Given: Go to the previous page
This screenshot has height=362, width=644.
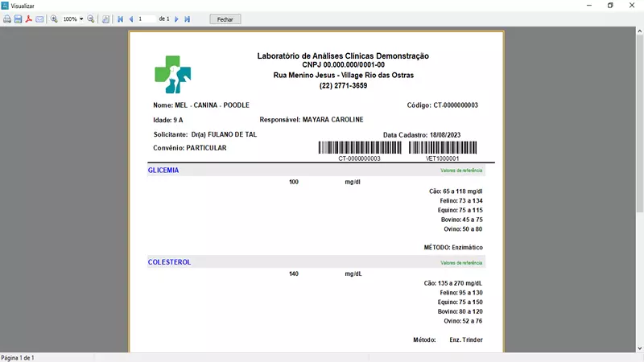Looking at the screenshot, I should [130, 19].
